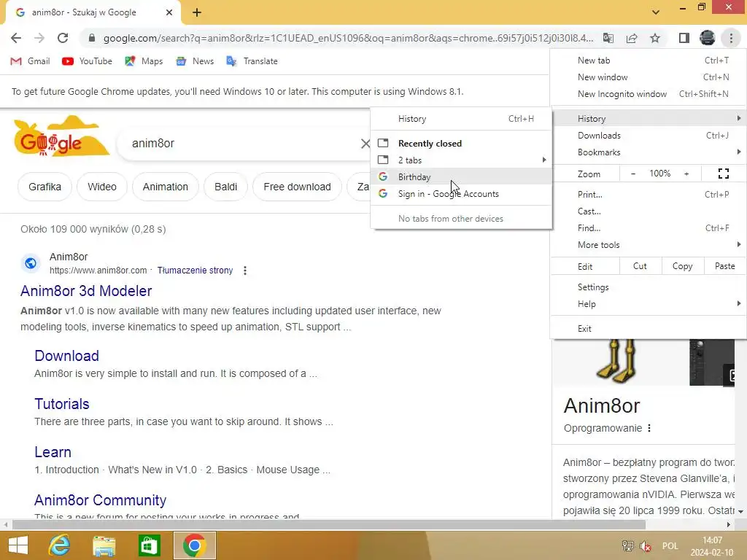The height and width of the screenshot is (560, 747).
Task: Choose Cast from the menu
Action: 648,211
